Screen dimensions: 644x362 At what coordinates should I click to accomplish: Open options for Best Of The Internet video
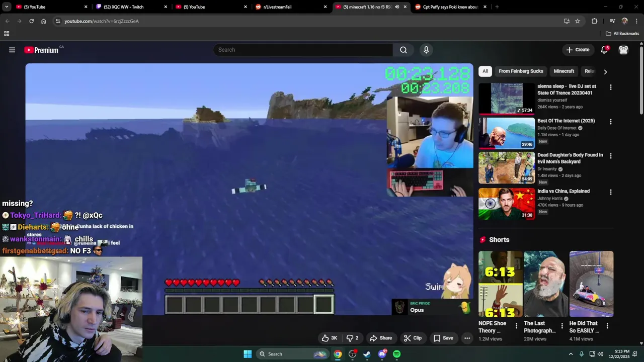pos(610,122)
